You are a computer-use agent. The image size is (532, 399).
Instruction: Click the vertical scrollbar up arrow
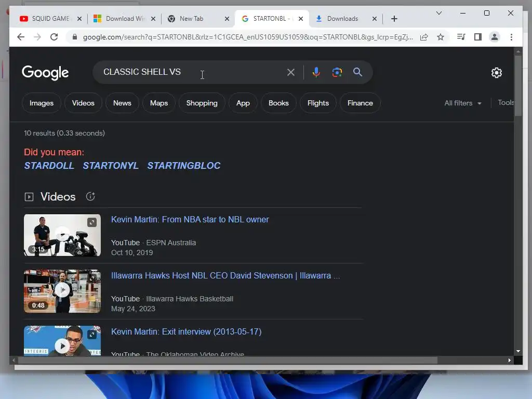click(518, 51)
